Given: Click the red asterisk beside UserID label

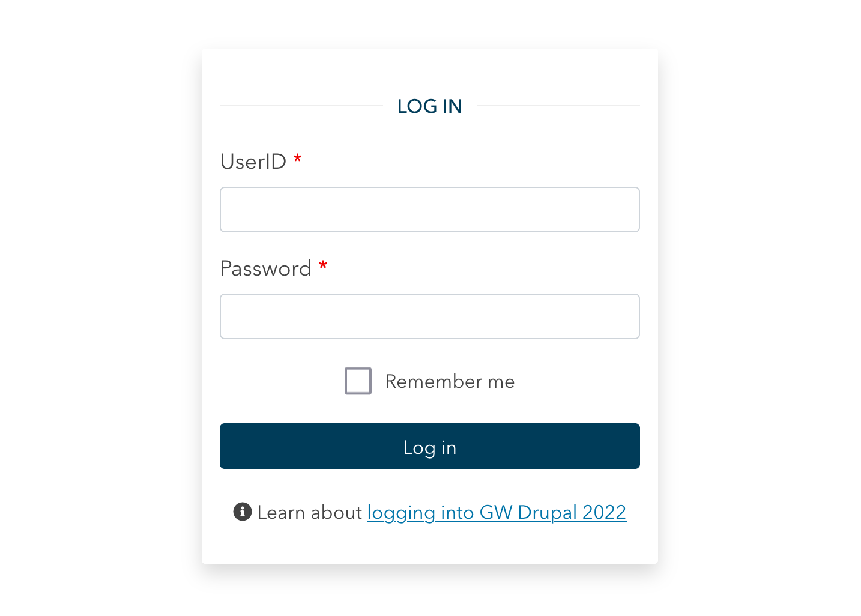Looking at the screenshot, I should (x=298, y=160).
